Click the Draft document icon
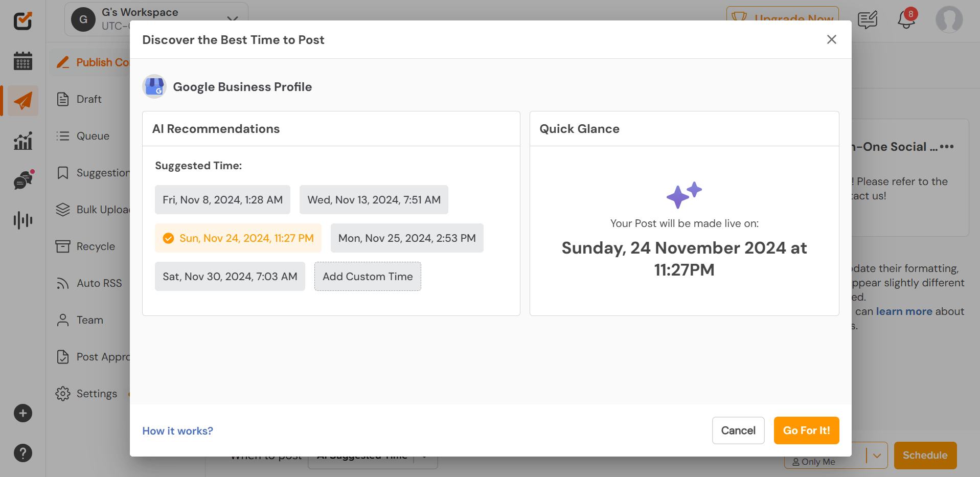Viewport: 980px width, 477px height. (x=63, y=99)
